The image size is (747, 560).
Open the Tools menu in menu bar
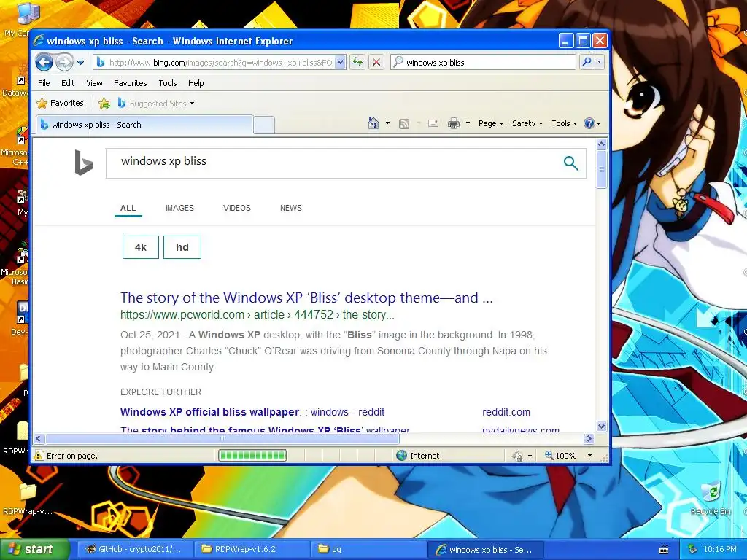tap(168, 83)
